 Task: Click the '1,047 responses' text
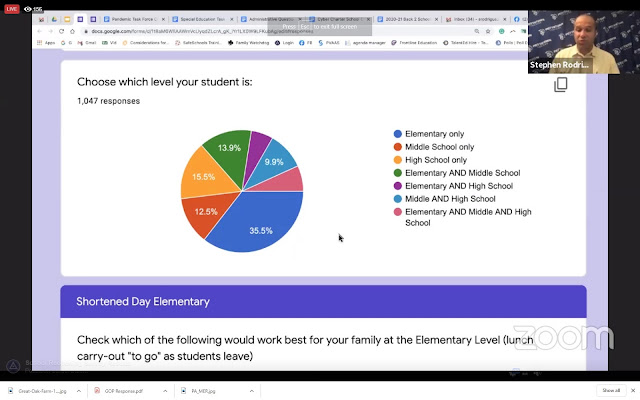108,101
